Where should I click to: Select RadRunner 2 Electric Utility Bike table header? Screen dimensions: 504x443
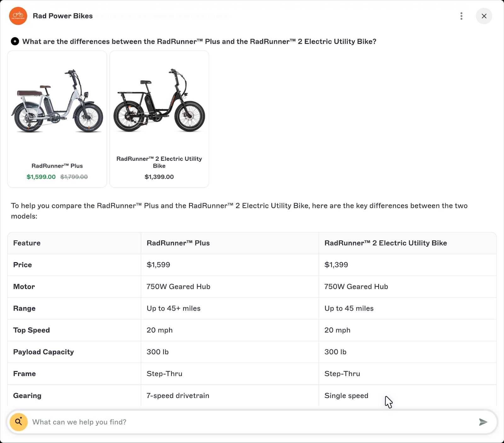(x=386, y=243)
